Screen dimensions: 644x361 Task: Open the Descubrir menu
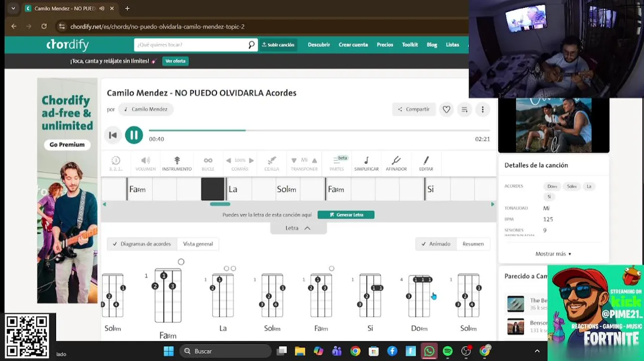pyautogui.click(x=319, y=45)
